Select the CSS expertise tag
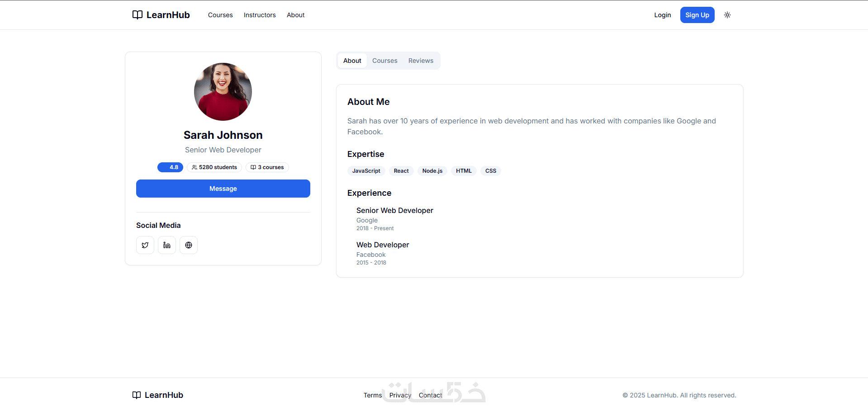The height and width of the screenshot is (411, 868). 491,171
